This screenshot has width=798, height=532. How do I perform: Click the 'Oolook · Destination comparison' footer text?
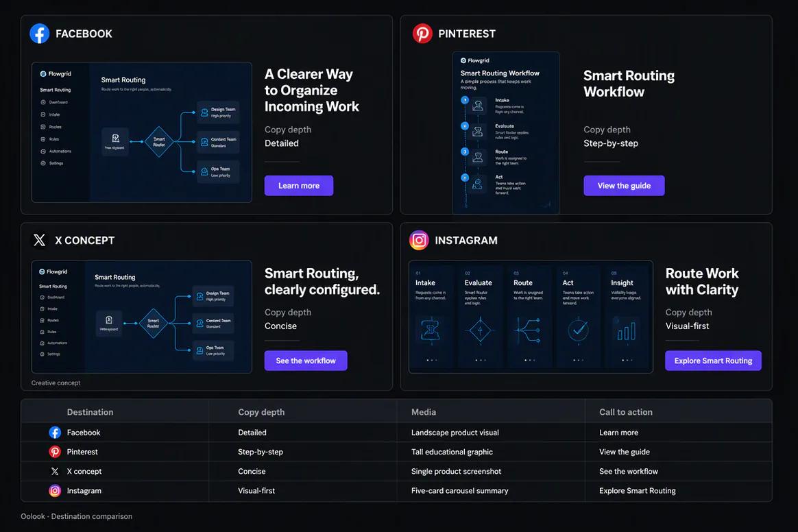[76, 516]
